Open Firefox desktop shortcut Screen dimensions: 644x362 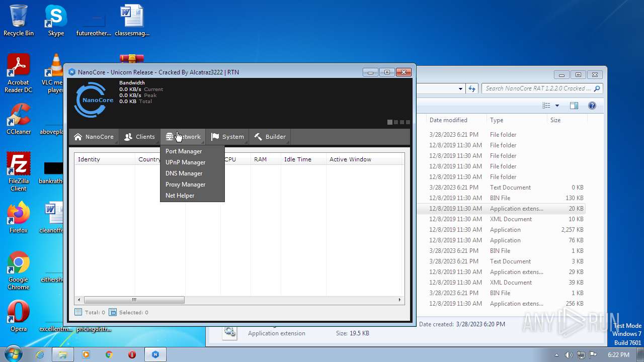(19, 218)
